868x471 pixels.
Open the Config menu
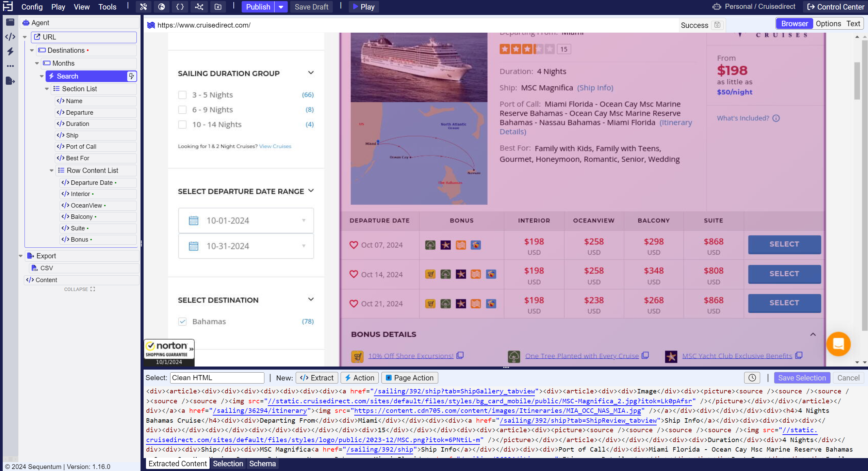[32, 7]
